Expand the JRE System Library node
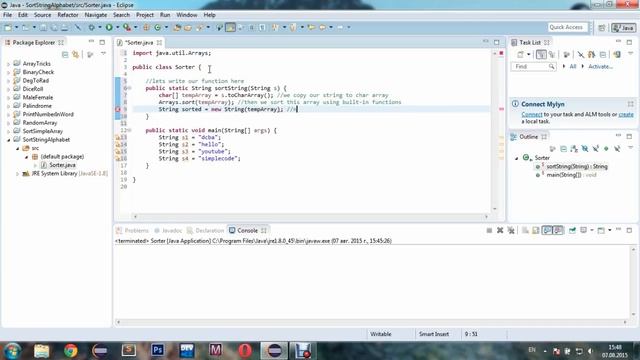The image size is (640, 360). click(17, 174)
